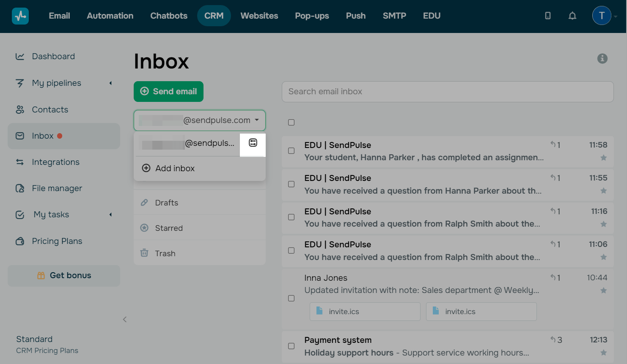This screenshot has width=627, height=364.
Task: Open the CRM top menu
Action: coord(214,16)
